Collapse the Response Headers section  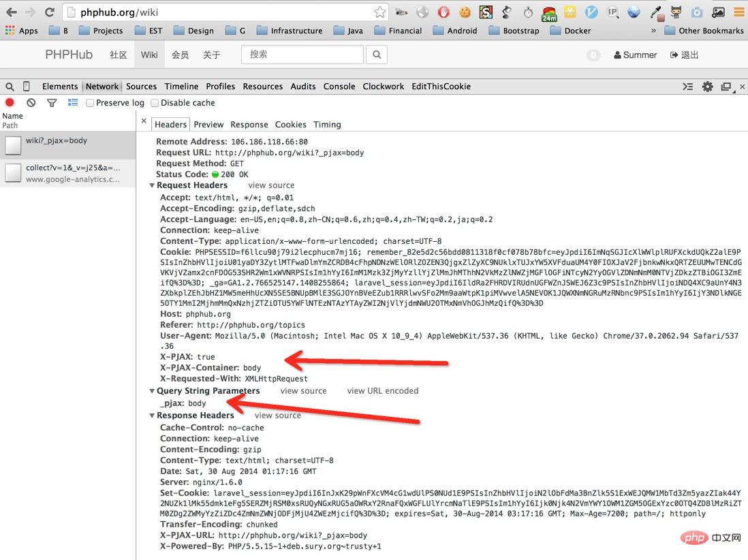[x=153, y=416]
